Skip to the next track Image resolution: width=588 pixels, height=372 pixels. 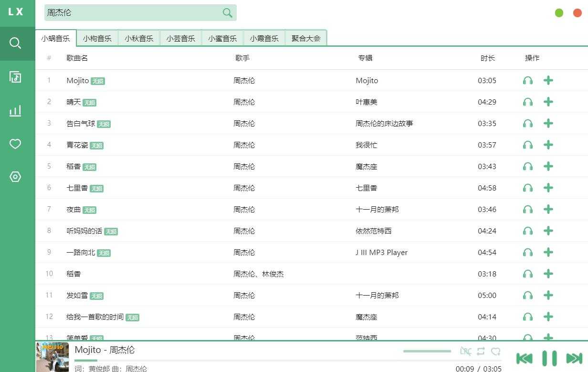click(574, 358)
